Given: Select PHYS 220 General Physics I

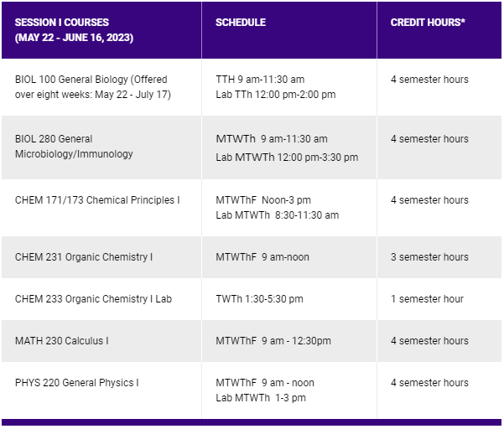Looking at the screenshot, I should coord(77,382).
